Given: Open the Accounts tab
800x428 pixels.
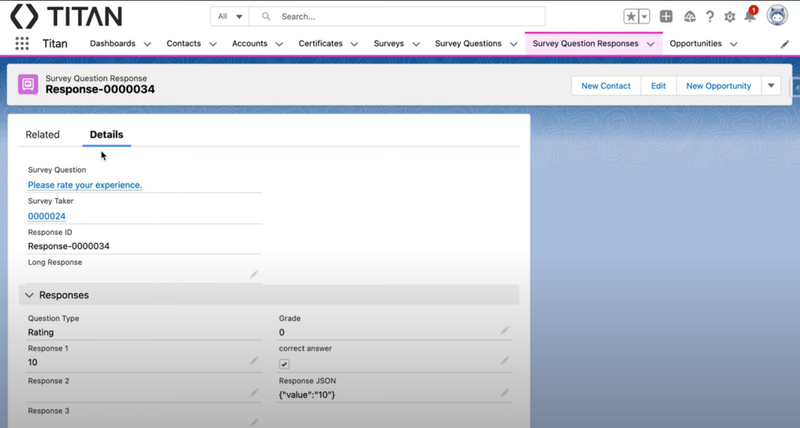Looking at the screenshot, I should (249, 43).
